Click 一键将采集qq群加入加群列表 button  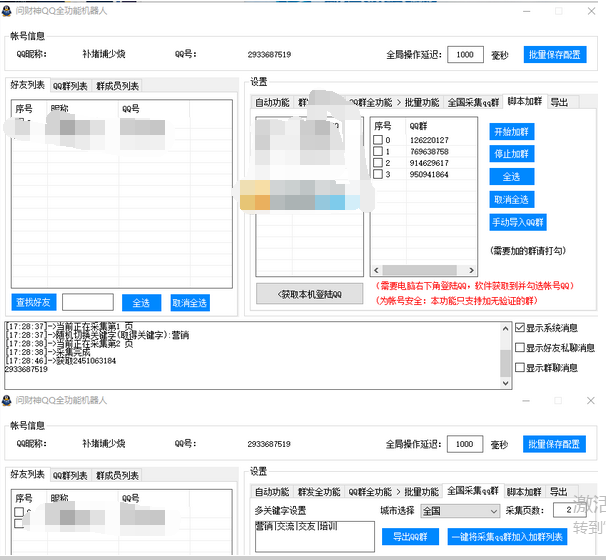[x=507, y=537]
